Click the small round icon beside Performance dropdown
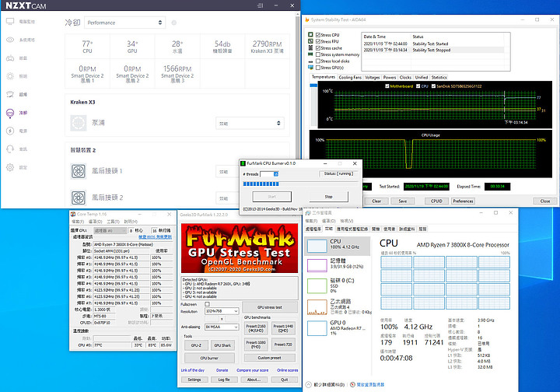This screenshot has width=560, height=392. pos(174,23)
